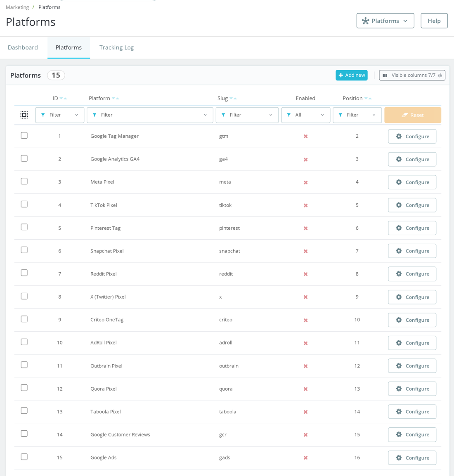Select the Reddit Pixel row checkbox
454x476 pixels.
coord(24,273)
